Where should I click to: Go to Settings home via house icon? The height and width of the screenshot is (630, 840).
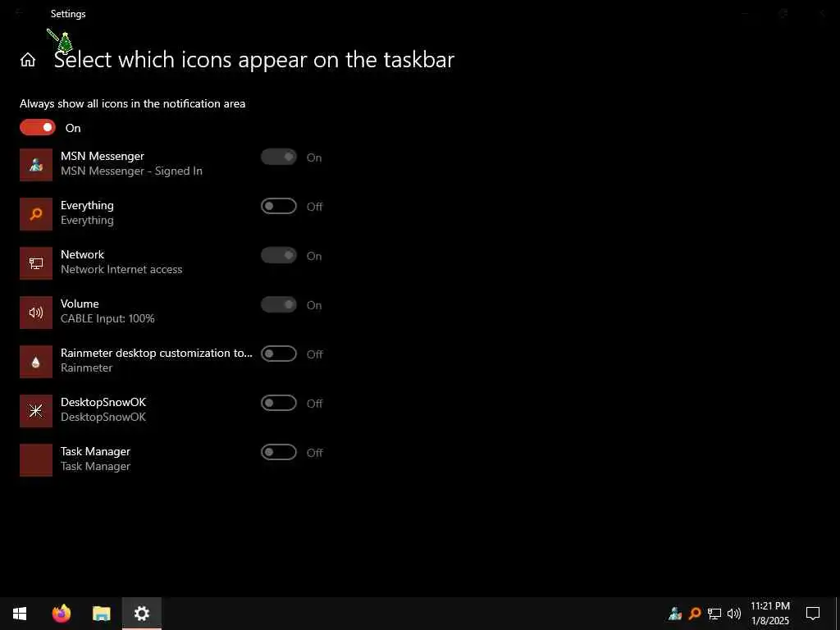28,59
